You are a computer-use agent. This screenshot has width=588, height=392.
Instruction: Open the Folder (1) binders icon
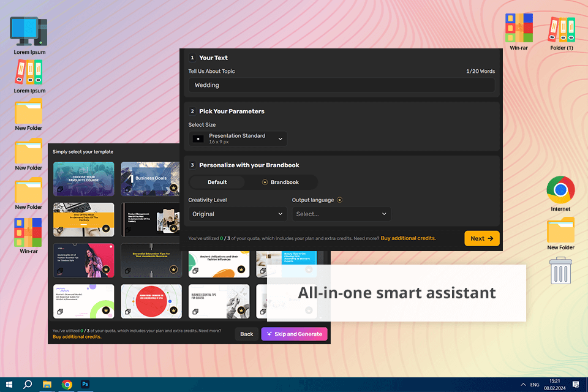click(562, 29)
